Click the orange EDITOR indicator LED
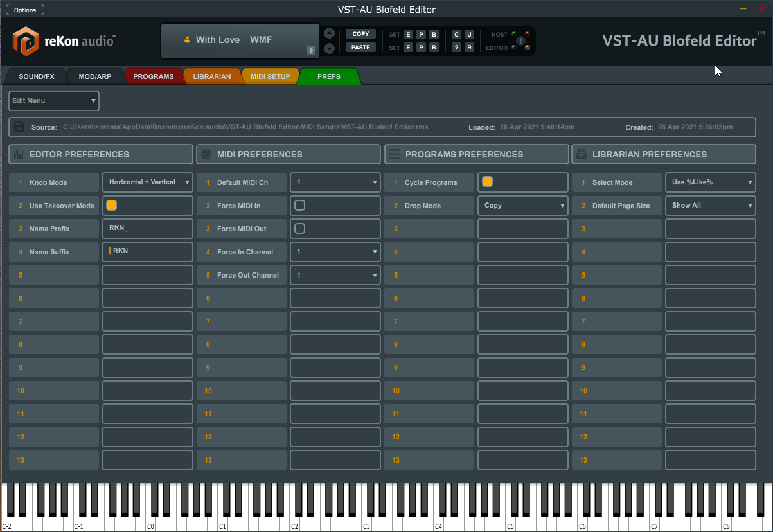This screenshot has width=773, height=532. click(528, 48)
